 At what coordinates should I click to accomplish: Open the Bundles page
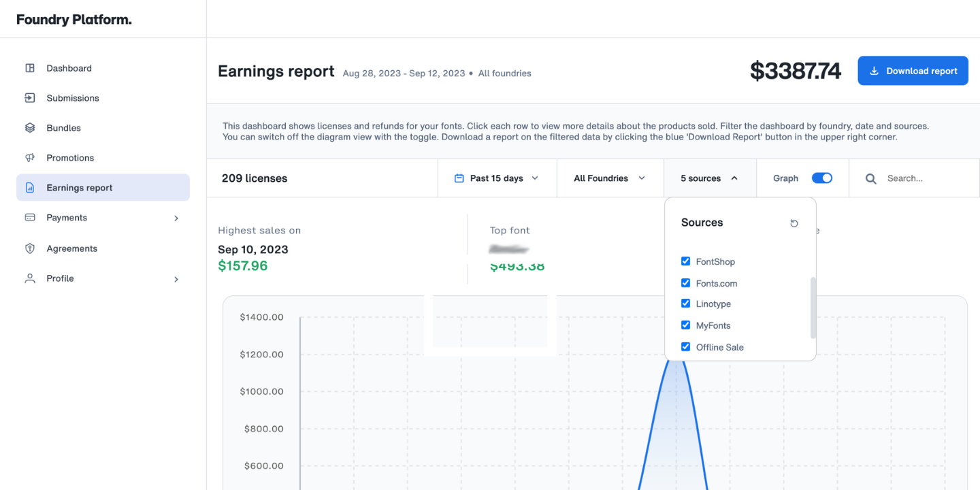click(x=103, y=128)
